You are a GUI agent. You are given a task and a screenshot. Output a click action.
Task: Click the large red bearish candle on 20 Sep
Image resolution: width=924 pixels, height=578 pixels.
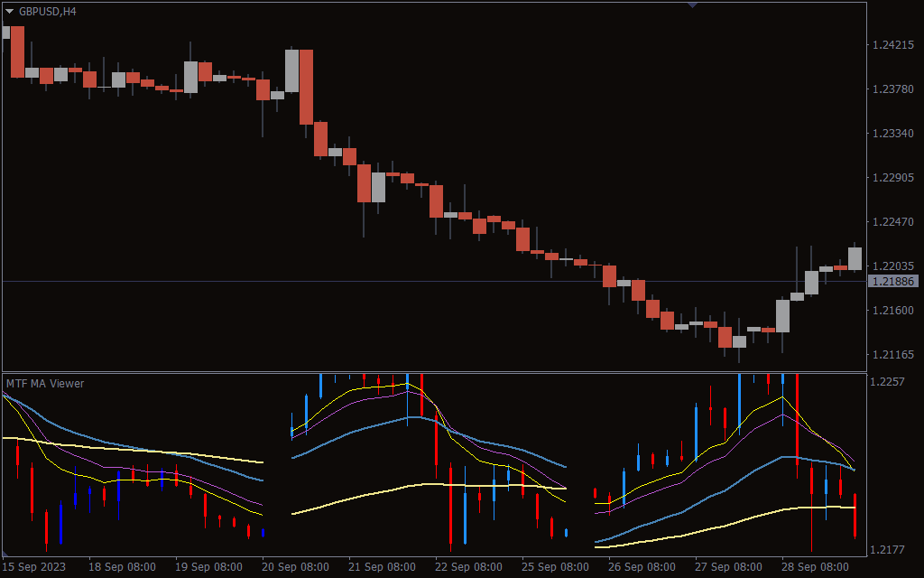click(x=307, y=88)
